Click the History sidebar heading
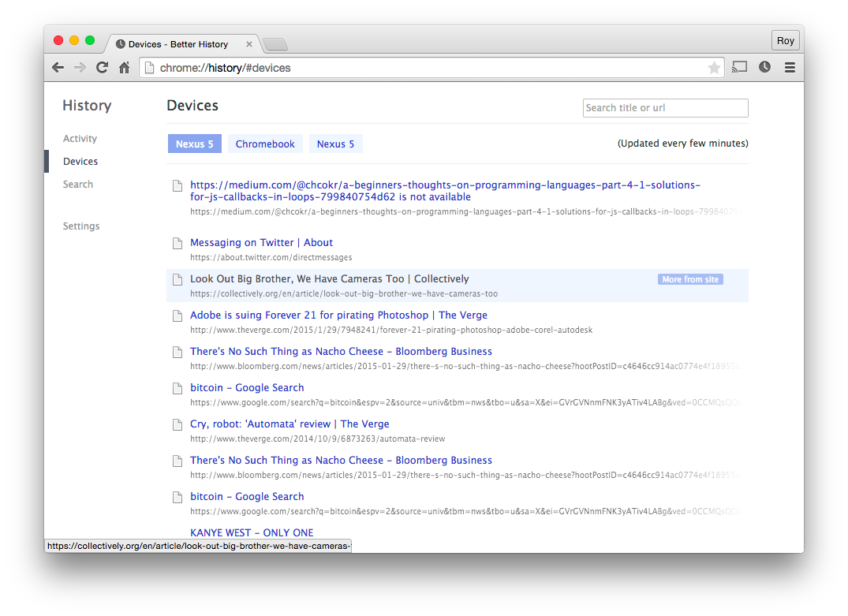This screenshot has width=848, height=616. [87, 106]
